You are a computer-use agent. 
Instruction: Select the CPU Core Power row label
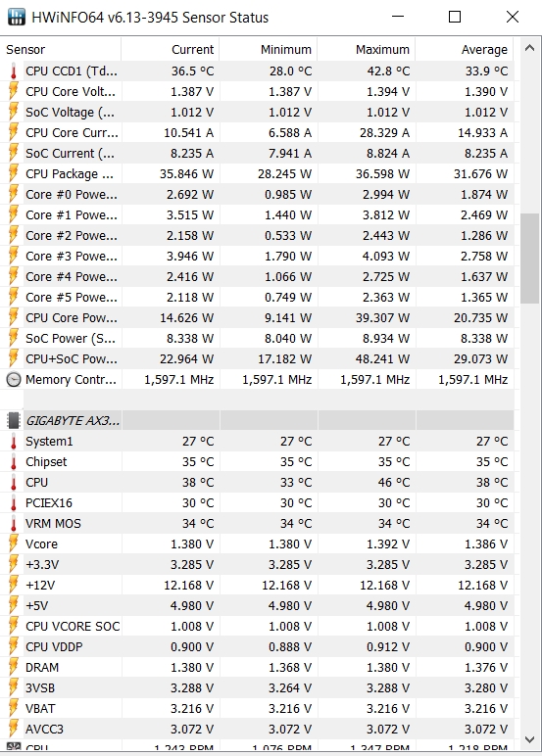tap(72, 318)
